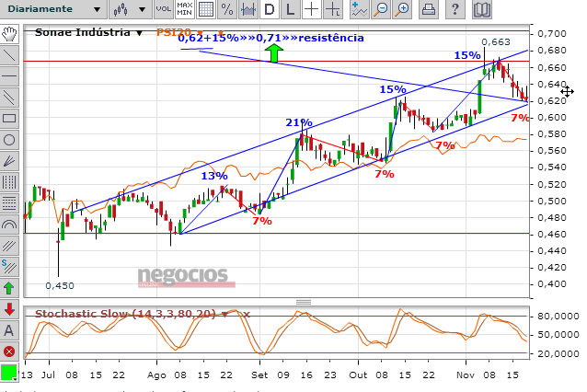Toggle the VOL volume display
This screenshot has height=392, width=587.
tap(163, 9)
